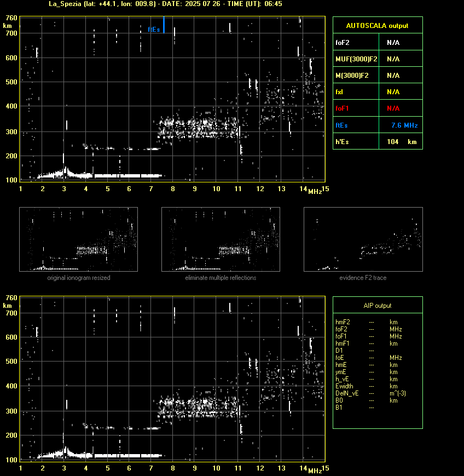Click the 7.6 MHz ftEs value
464x476 pixels.
[404, 125]
